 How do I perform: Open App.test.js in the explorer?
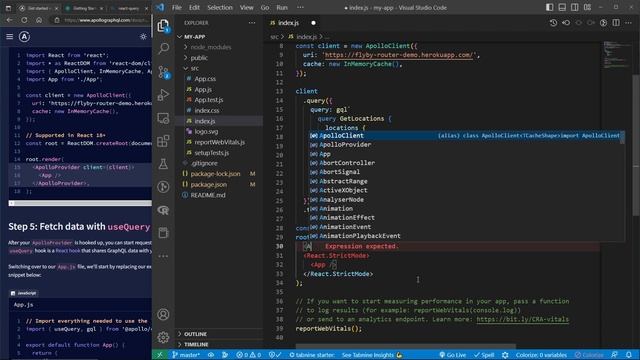[x=219, y=100]
